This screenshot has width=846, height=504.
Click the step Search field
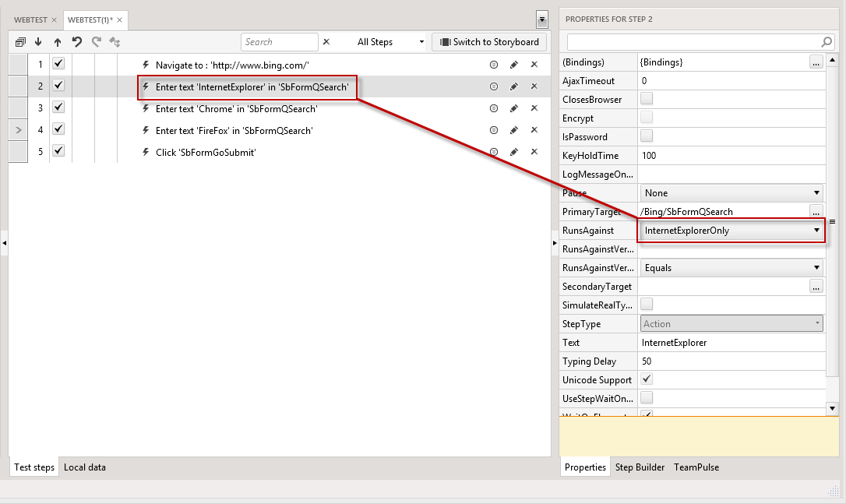279,42
